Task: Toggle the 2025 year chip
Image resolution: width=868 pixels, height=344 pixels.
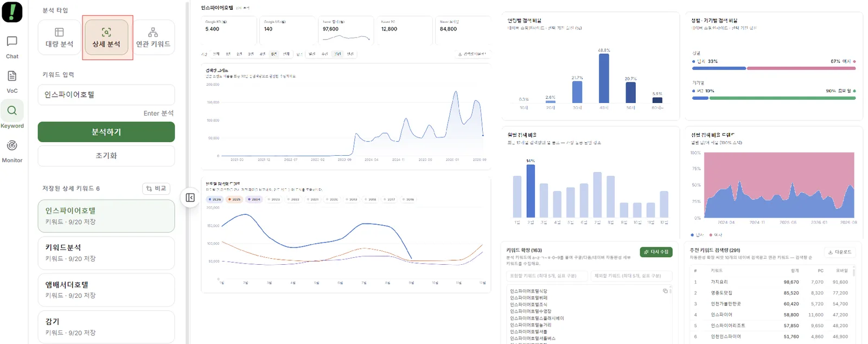Action: (234, 199)
